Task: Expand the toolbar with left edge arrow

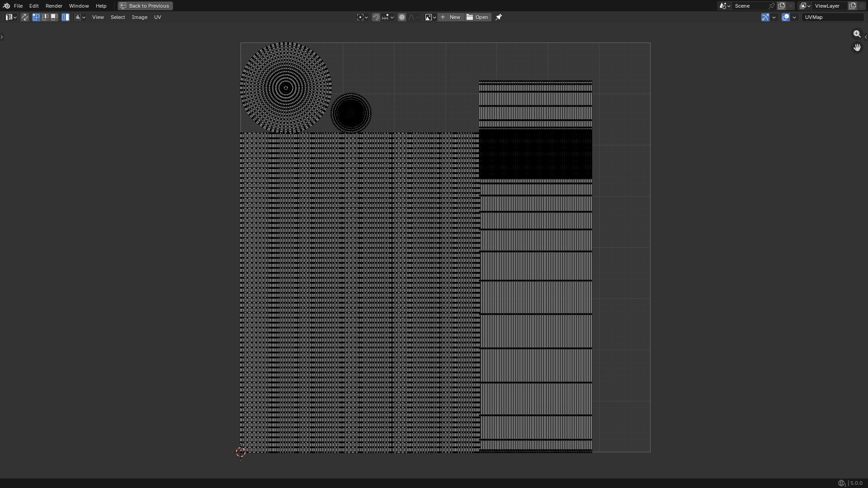Action: click(x=2, y=37)
